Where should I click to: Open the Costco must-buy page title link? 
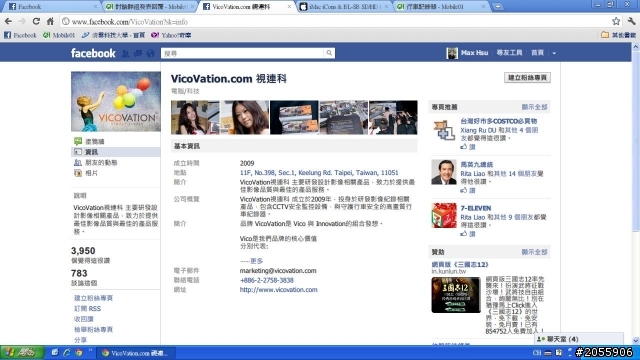pyautogui.click(x=498, y=121)
